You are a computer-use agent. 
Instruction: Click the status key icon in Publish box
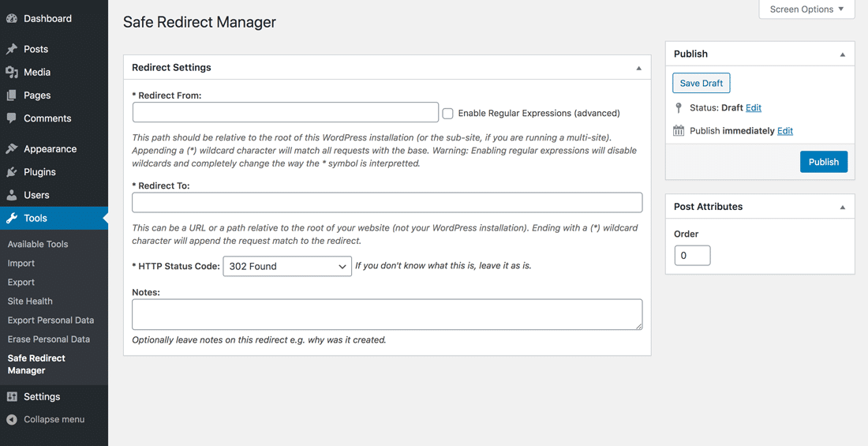(679, 107)
